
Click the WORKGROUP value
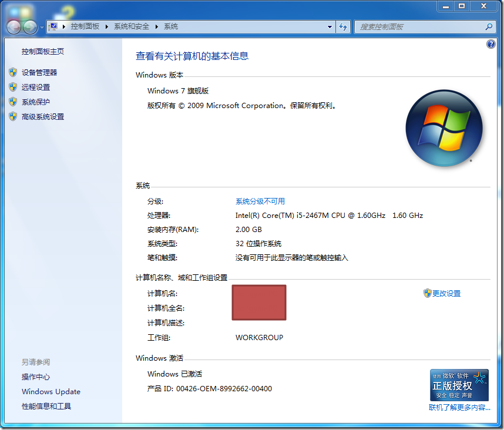pyautogui.click(x=260, y=338)
